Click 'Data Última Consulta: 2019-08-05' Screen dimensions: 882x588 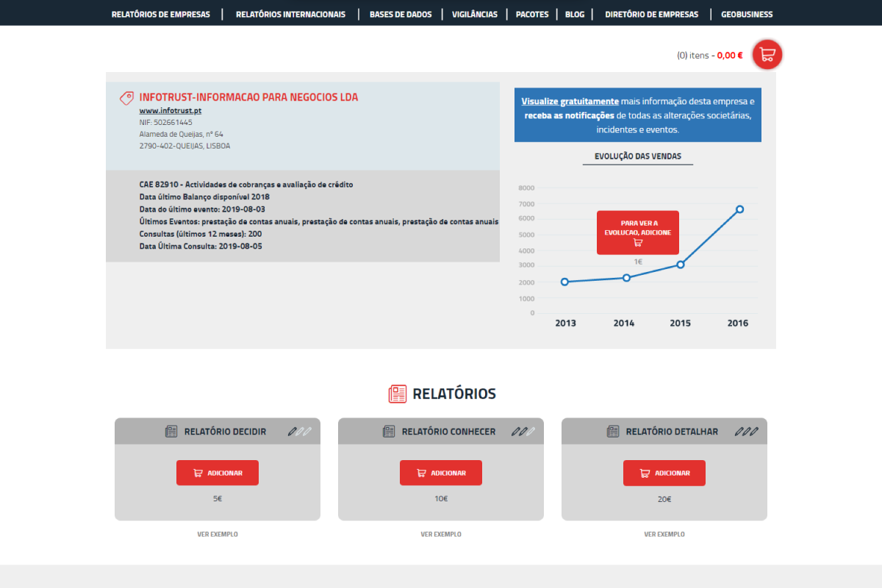[x=201, y=246]
